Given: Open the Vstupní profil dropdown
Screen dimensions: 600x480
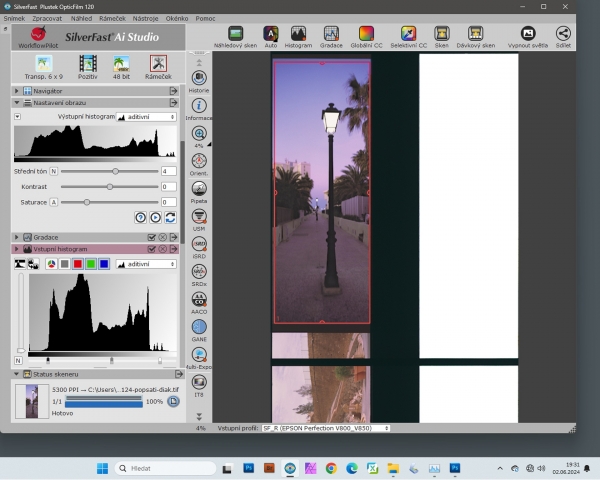Looking at the screenshot, I should [x=326, y=428].
